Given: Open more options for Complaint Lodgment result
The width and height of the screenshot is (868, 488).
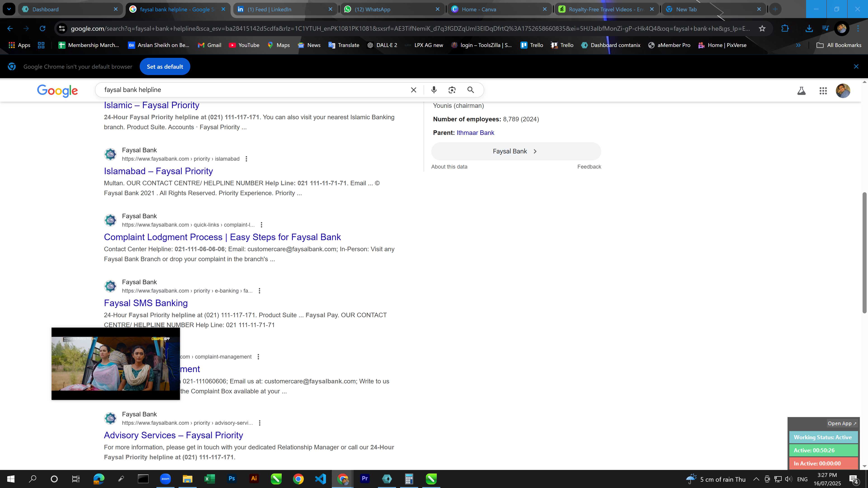Looking at the screenshot, I should click(262, 225).
